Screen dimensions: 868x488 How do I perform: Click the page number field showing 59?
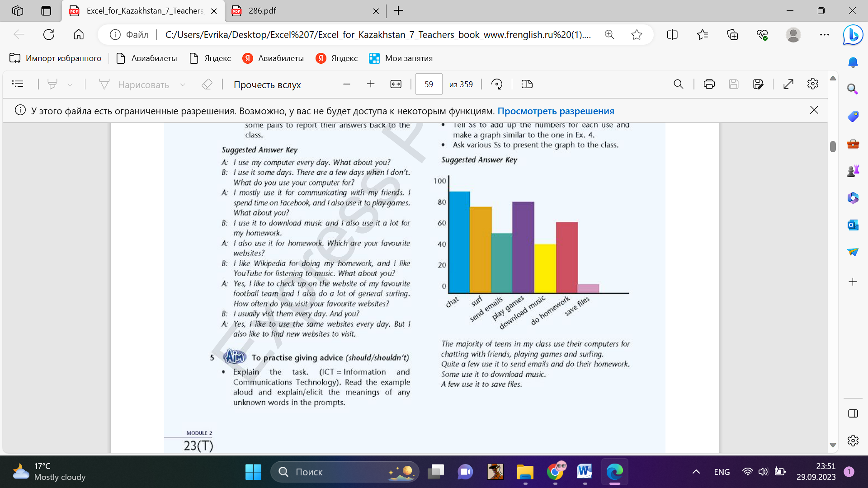(x=429, y=84)
